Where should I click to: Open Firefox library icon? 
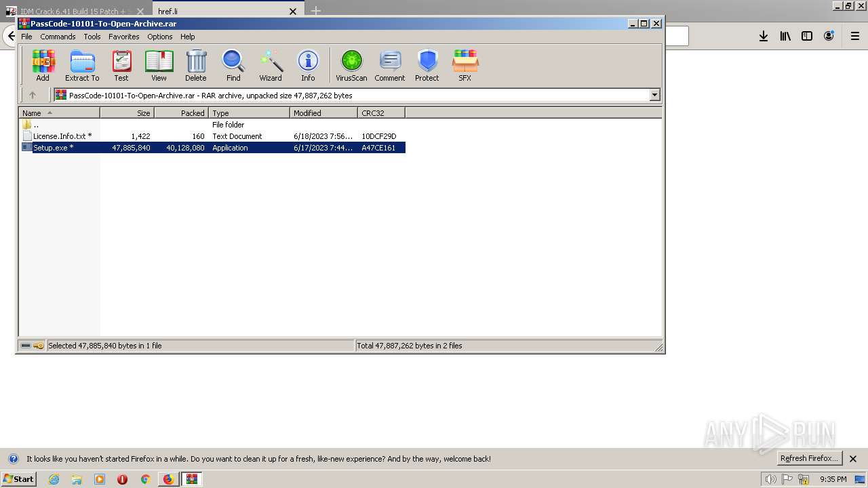point(785,37)
